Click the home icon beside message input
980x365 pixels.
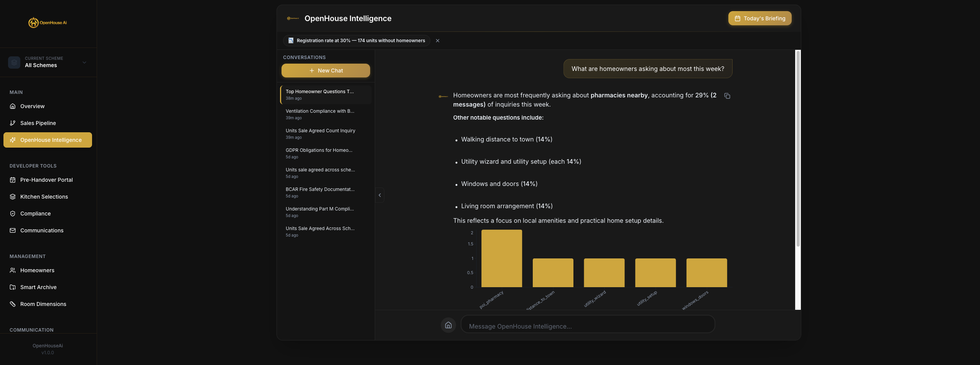448,325
